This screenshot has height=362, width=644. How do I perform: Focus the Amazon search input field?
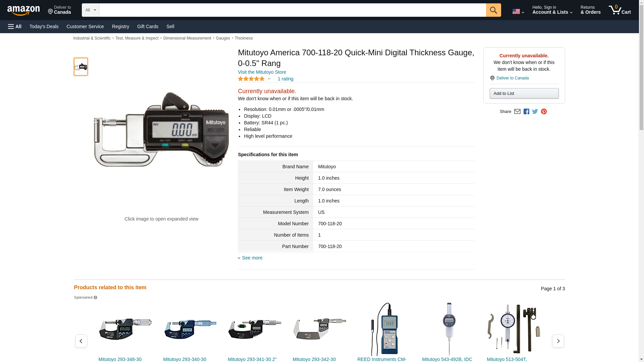[x=292, y=10]
